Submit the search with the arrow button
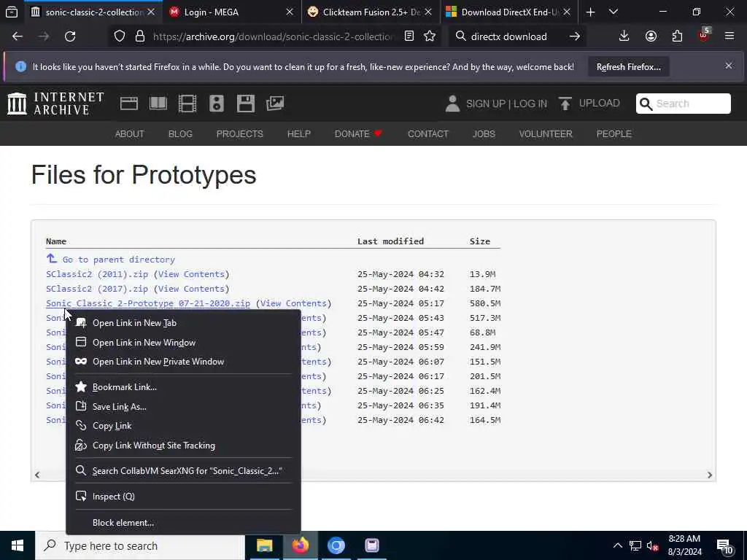Viewport: 747px width, 560px height. (x=575, y=36)
